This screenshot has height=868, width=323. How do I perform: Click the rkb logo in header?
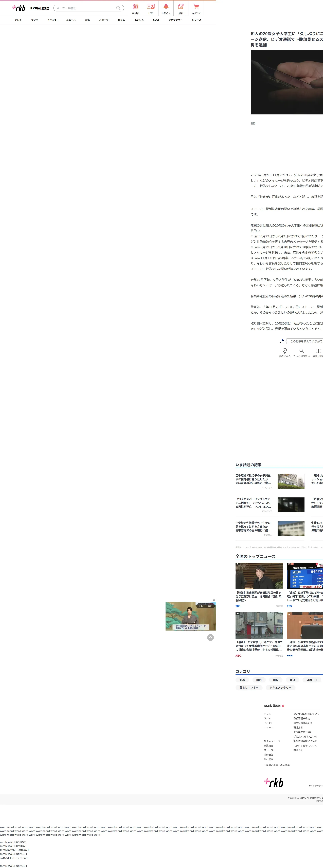(x=19, y=8)
